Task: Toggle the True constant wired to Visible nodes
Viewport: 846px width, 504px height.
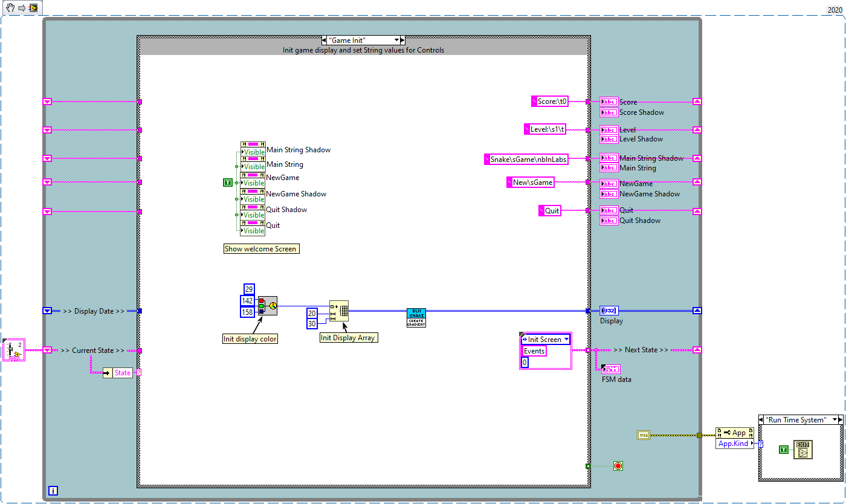Action: click(228, 183)
